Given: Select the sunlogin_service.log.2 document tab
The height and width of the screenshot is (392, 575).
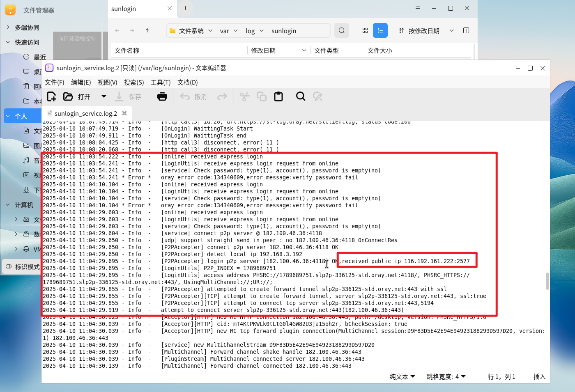Looking at the screenshot, I should coord(85,113).
